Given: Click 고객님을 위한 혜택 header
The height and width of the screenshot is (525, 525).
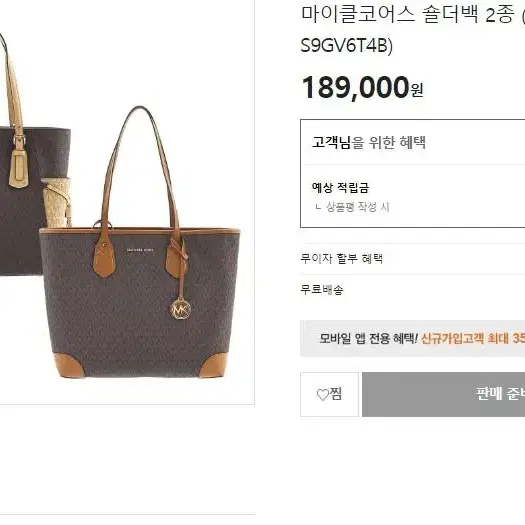Looking at the screenshot, I should click(x=369, y=142).
